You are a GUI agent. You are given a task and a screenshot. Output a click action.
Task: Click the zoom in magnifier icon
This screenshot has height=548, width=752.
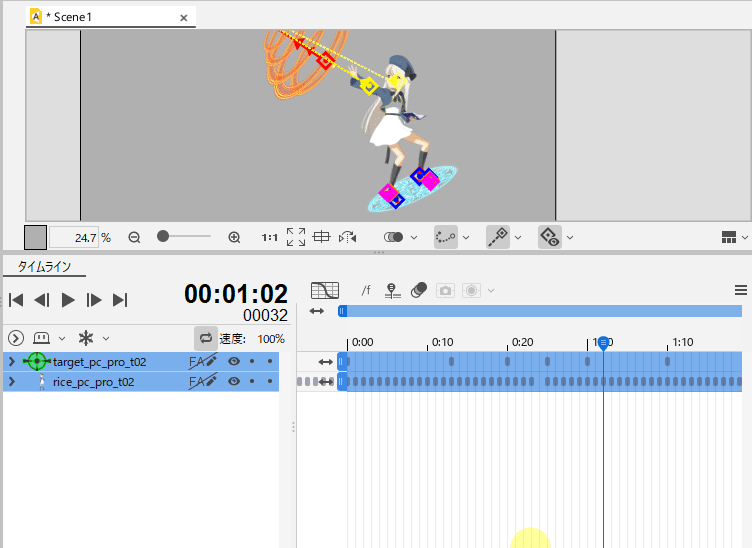click(234, 237)
